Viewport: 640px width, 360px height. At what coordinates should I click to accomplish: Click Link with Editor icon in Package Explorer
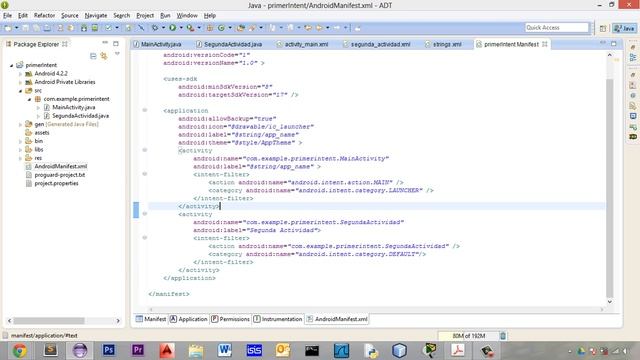point(104,56)
